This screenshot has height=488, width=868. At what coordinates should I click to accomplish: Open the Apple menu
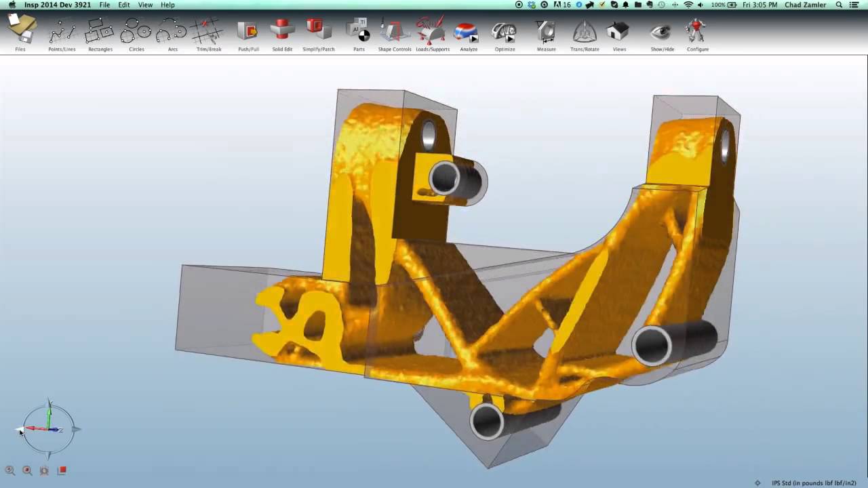coord(12,5)
